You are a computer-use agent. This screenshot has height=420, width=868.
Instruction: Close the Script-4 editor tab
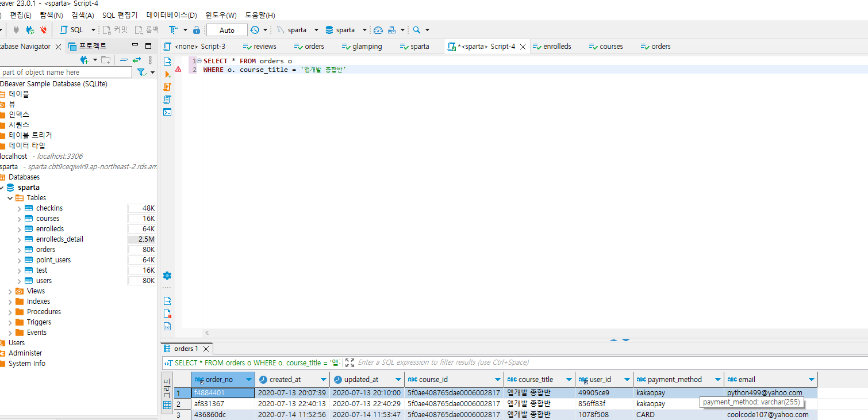pyautogui.click(x=523, y=47)
